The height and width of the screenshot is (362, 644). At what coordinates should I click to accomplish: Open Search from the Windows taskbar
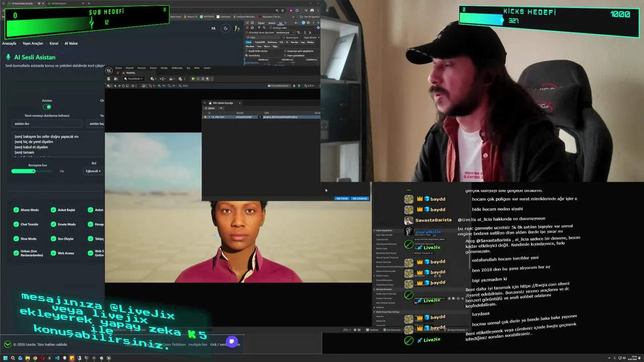[x=13, y=358]
